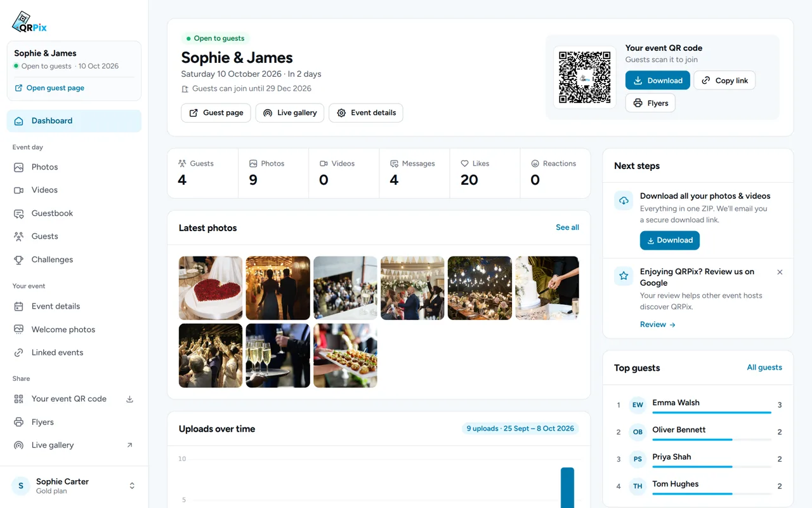
Task: Select Welcome photos in sidebar
Action: pyautogui.click(x=74, y=330)
